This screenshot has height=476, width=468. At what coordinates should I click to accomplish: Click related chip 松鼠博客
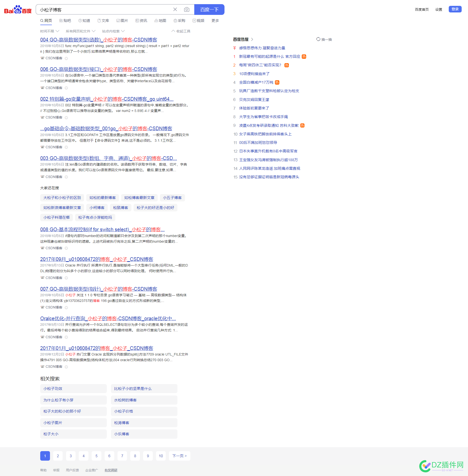120,208
